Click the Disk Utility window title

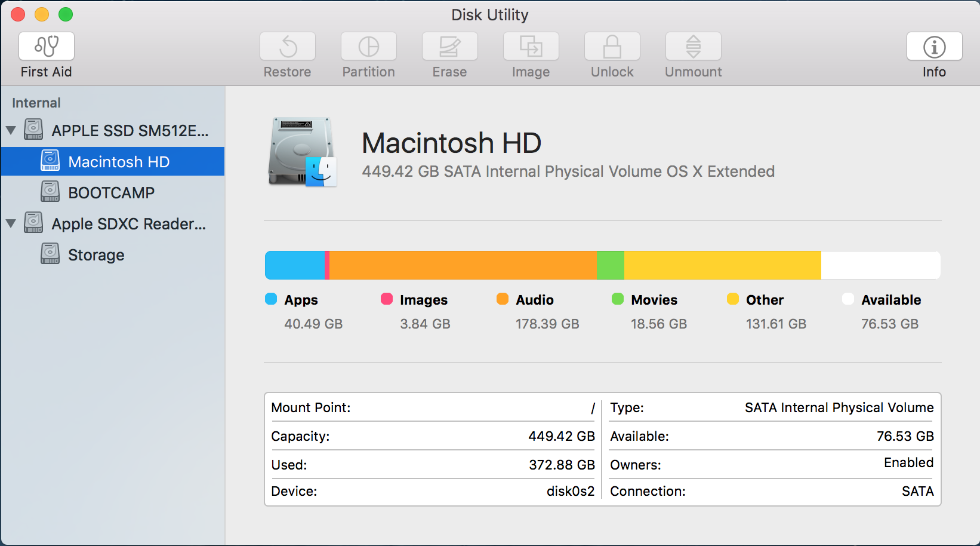click(x=490, y=14)
